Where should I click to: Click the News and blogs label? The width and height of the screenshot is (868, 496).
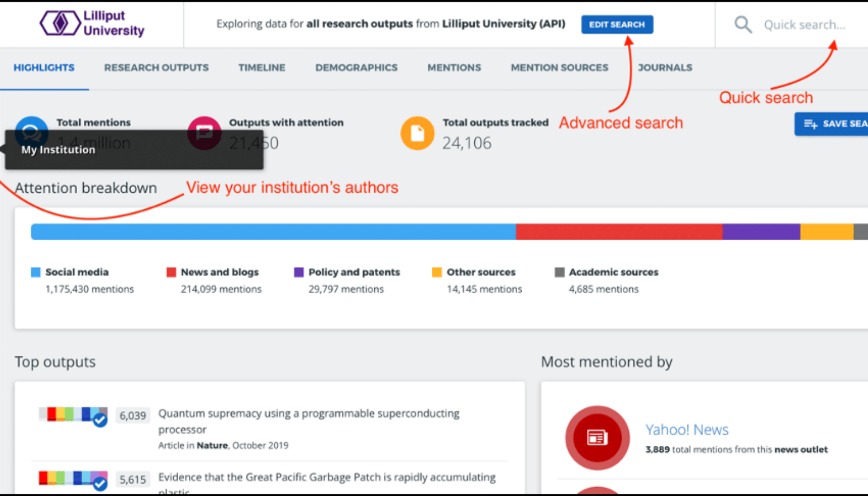click(220, 272)
